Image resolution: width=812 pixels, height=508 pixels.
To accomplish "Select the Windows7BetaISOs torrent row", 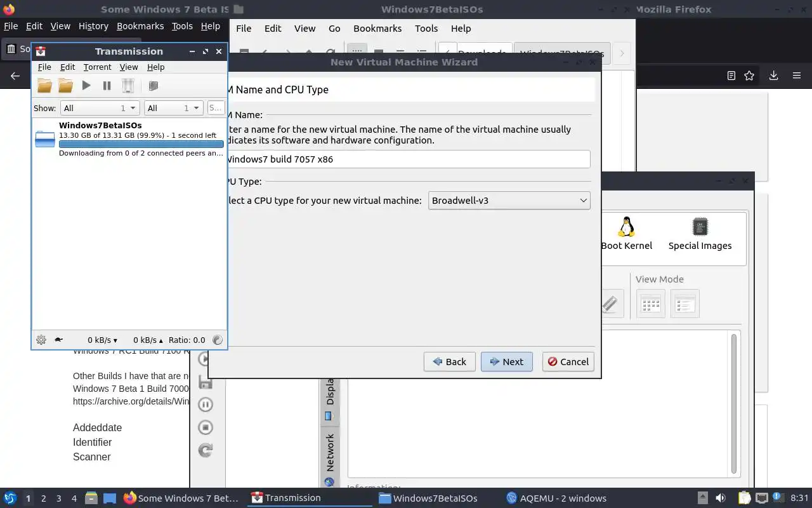I will tap(129, 138).
